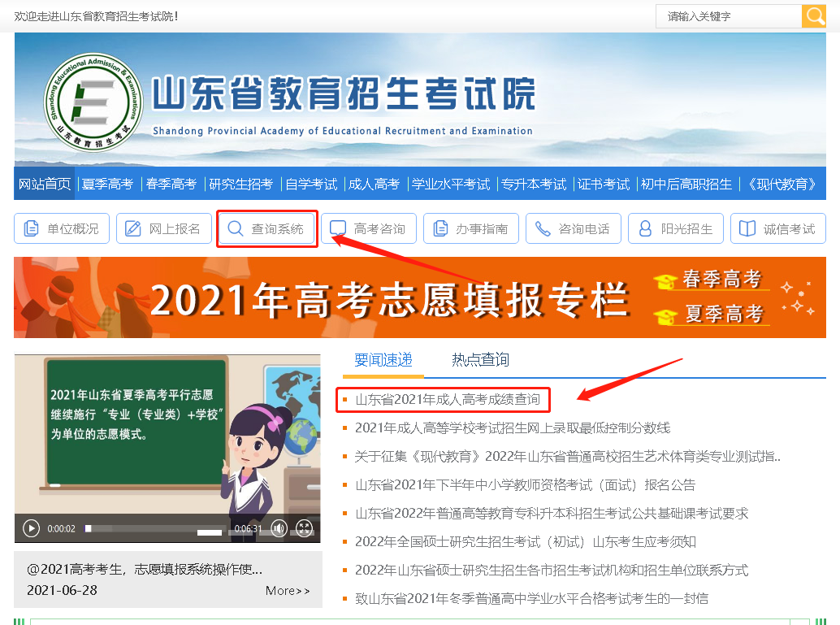Play the video with play button

coord(31,528)
